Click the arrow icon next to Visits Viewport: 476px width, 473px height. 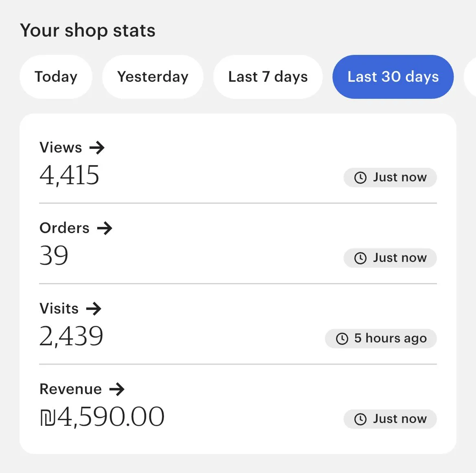(94, 309)
